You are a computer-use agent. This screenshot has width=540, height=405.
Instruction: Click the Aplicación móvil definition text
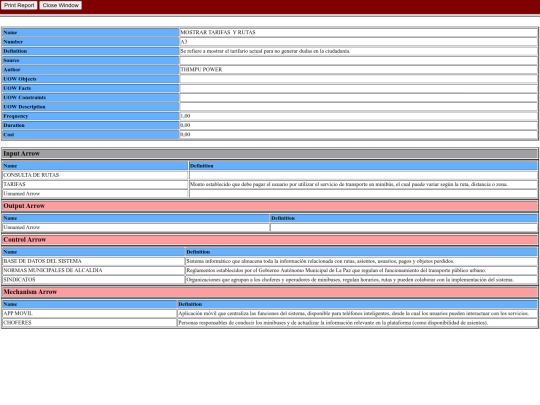click(x=353, y=313)
